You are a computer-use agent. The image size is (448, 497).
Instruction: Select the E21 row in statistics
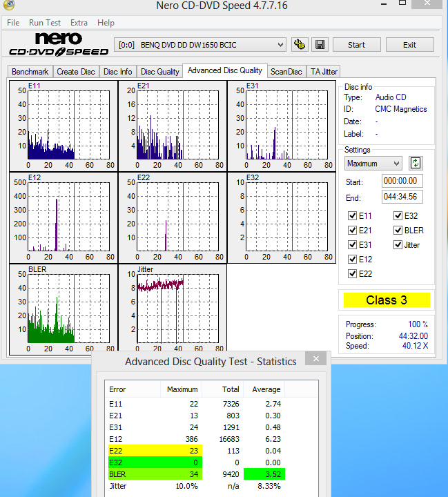211,416
